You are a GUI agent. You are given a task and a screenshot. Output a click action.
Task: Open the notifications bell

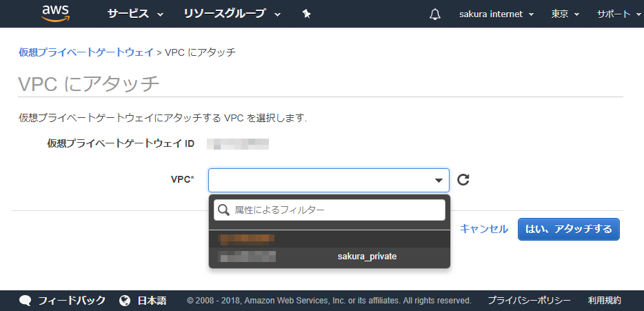435,14
